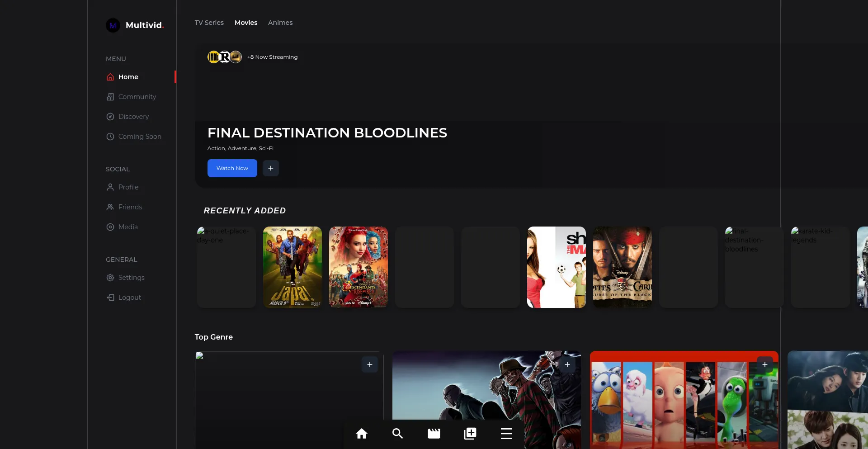868x449 pixels.
Task: Go to Coming Soon in sidebar
Action: tap(139, 137)
